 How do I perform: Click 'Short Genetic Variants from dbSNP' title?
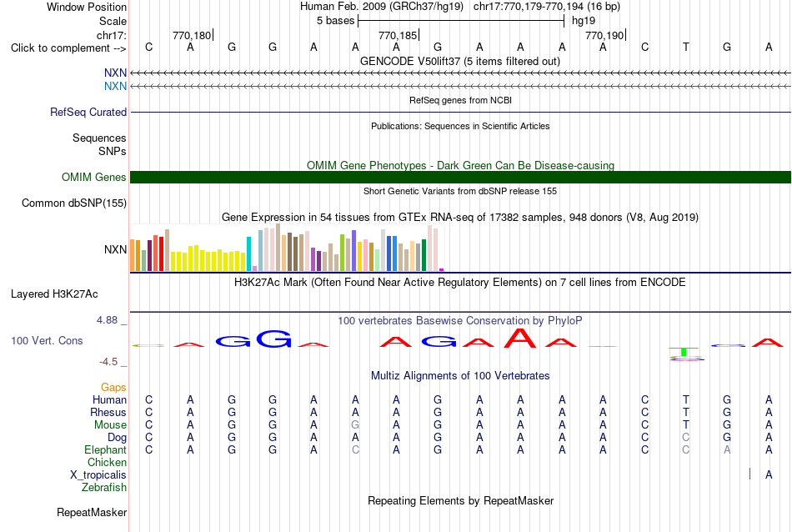(x=460, y=191)
